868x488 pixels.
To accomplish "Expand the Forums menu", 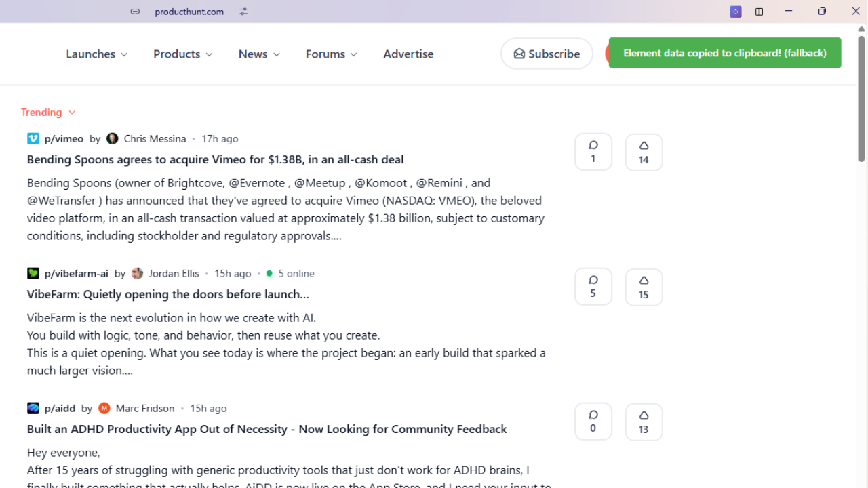I will (x=332, y=54).
